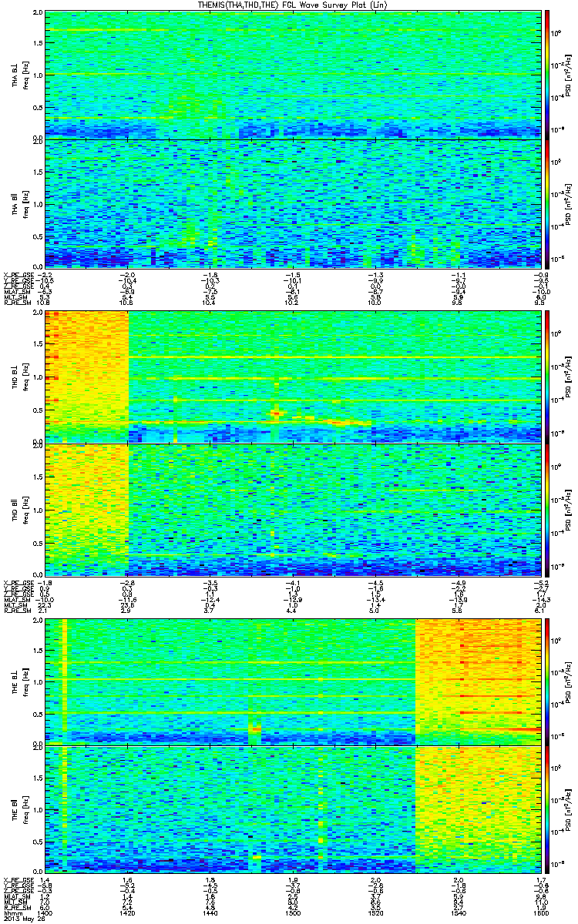Click the PSD color bar beside THA BL panel
Viewport: 578px width, 924px height.
547,75
